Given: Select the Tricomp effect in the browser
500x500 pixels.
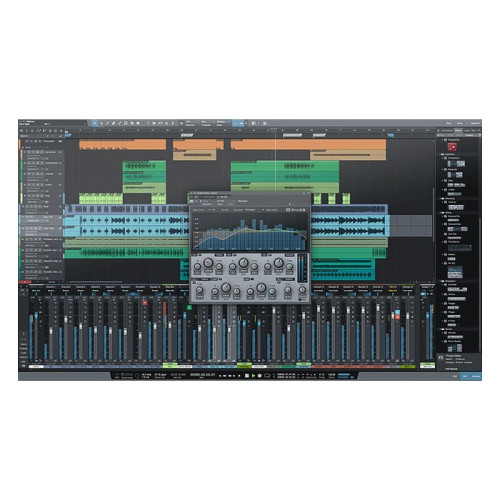Looking at the screenshot, I should tap(452, 202).
